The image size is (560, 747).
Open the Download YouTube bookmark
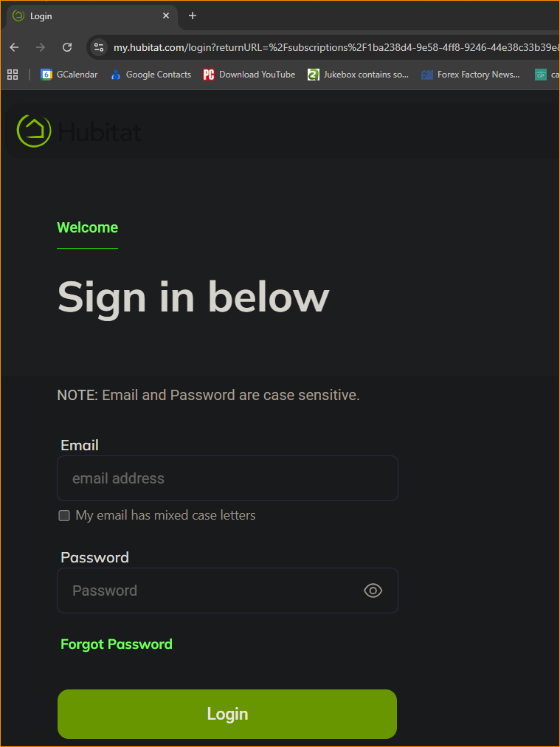tap(249, 75)
